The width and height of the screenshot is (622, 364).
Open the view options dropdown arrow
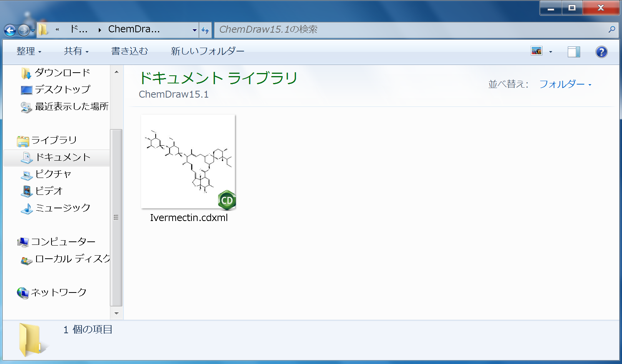[x=550, y=52]
